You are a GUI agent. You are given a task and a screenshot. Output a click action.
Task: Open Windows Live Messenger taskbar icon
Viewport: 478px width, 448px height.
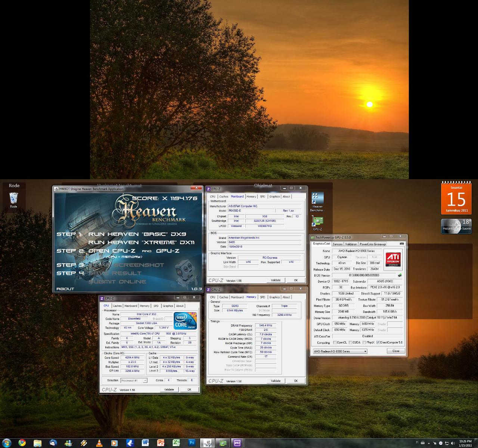68,443
